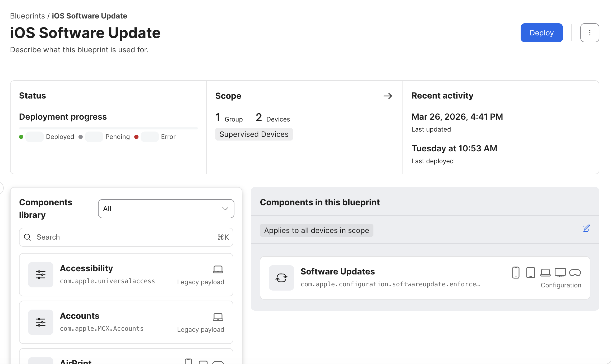Click the Configuration label on Software Updates
The height and width of the screenshot is (364, 611).
coord(561,285)
